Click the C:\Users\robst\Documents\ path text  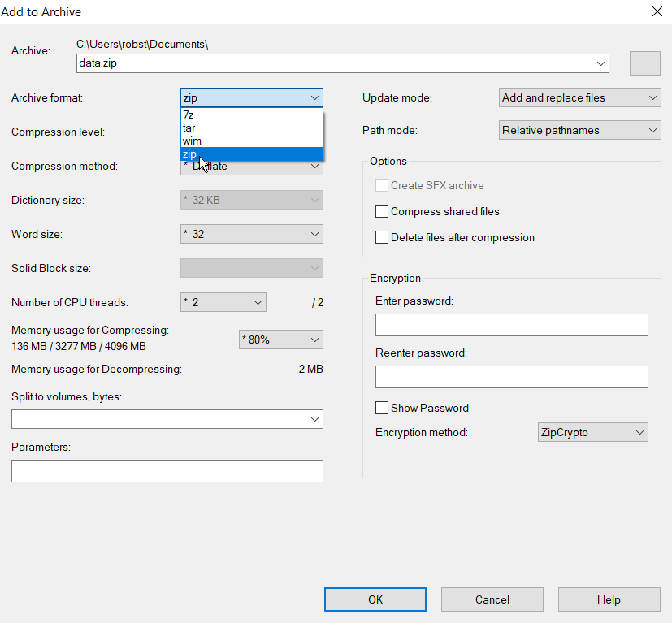[x=142, y=45]
